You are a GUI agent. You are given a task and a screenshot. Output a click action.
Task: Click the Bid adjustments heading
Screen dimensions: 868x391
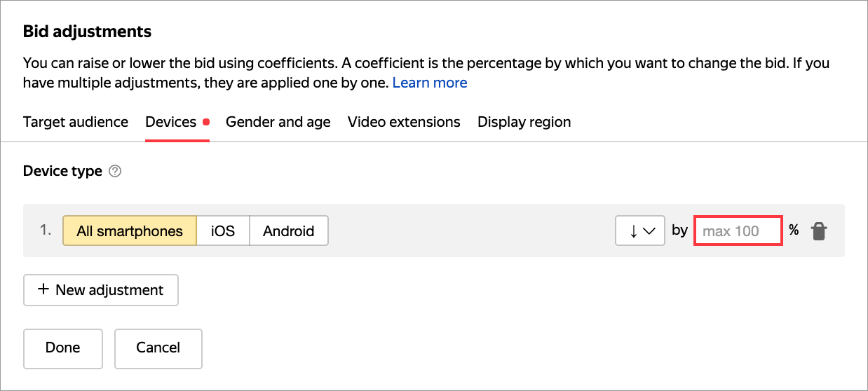[x=87, y=32]
